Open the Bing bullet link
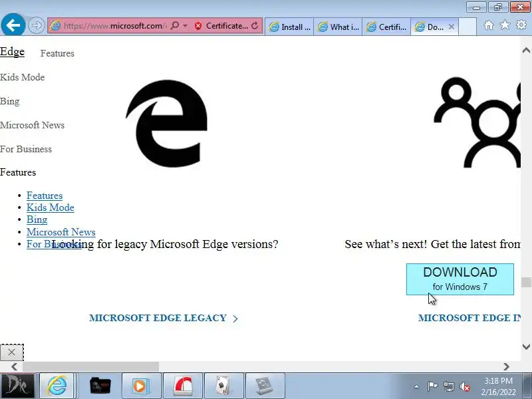 point(37,219)
